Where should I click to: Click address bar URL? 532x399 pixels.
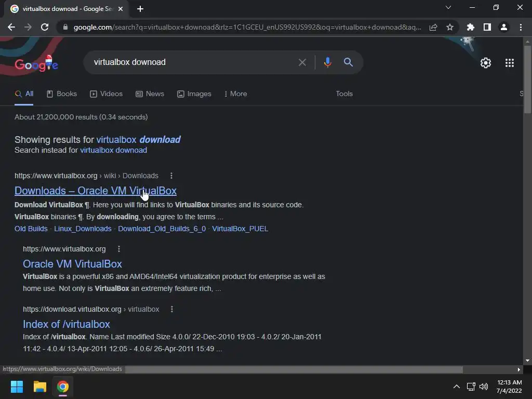247,27
